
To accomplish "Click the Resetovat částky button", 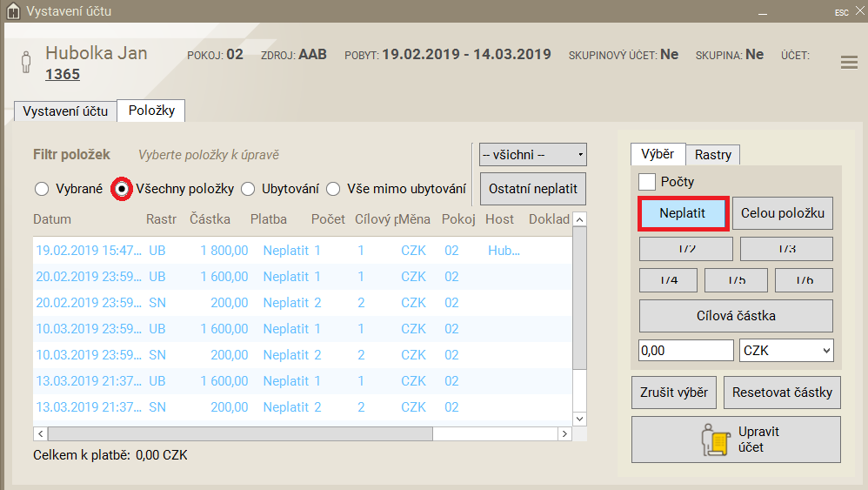I will pos(782,393).
